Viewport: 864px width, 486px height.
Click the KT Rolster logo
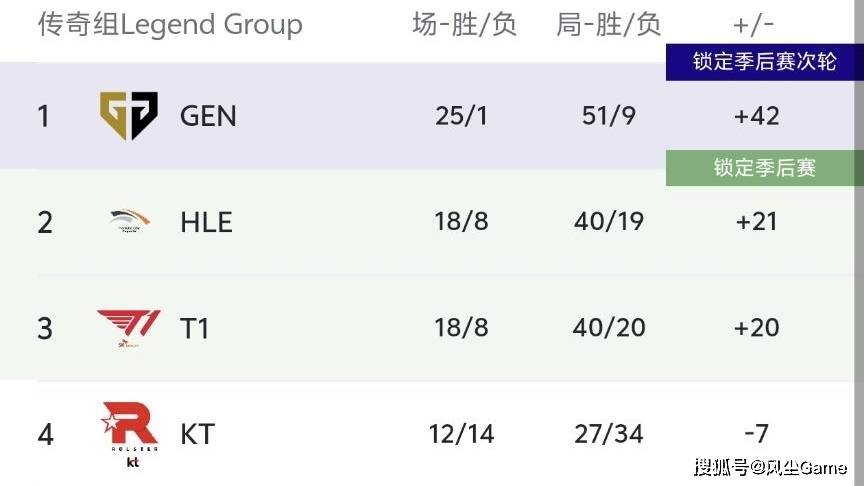click(130, 435)
